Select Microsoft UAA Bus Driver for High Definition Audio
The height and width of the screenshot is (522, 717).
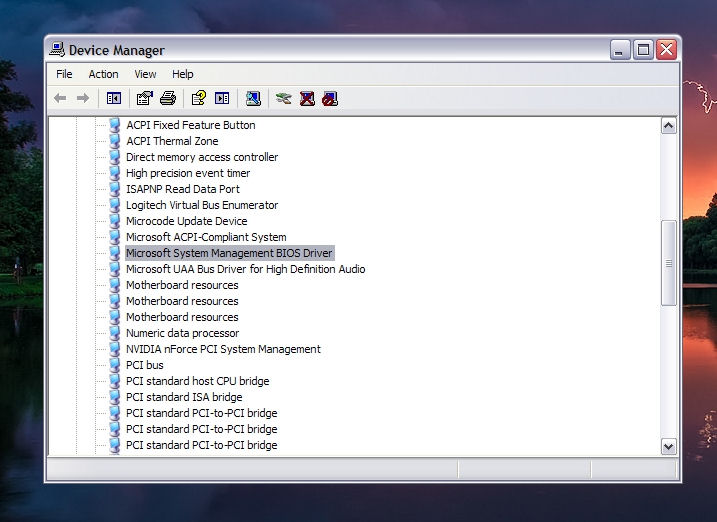(246, 269)
